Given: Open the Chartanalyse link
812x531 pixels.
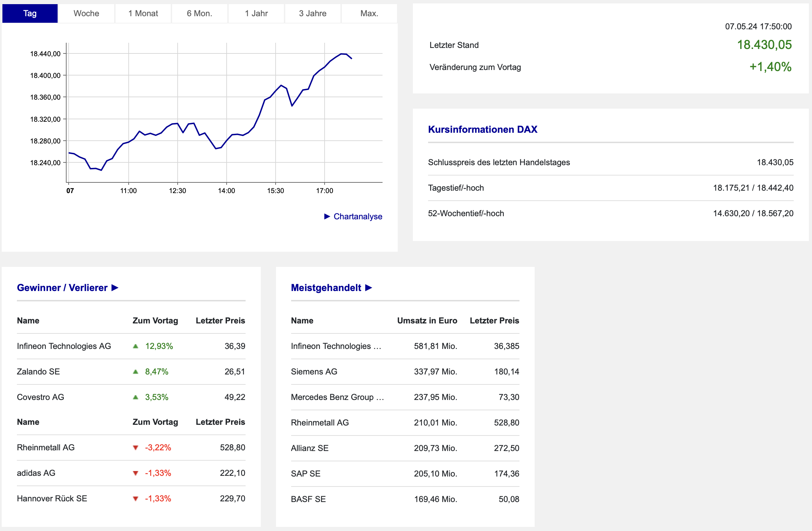Looking at the screenshot, I should point(358,217).
